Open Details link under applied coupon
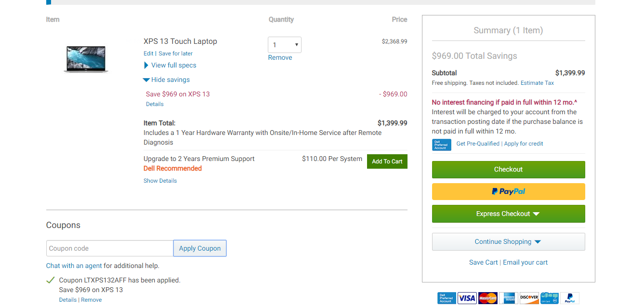The height and width of the screenshot is (308, 644). click(x=68, y=300)
